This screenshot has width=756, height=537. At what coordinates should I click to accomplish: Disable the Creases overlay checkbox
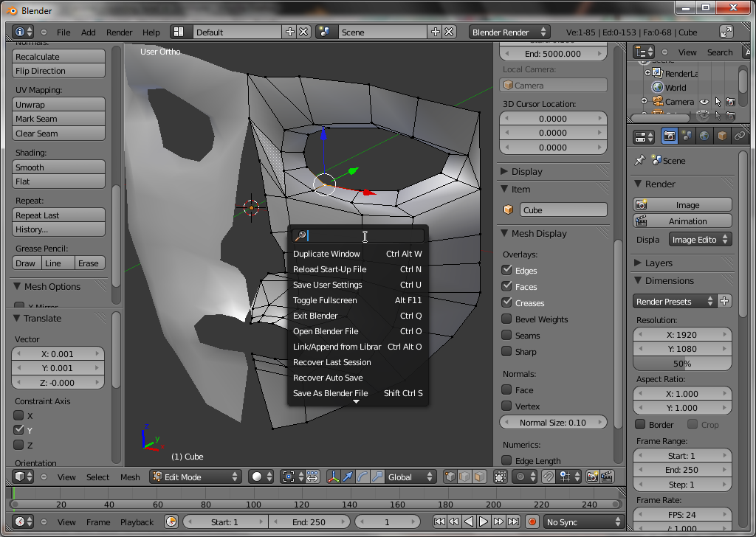pos(506,302)
